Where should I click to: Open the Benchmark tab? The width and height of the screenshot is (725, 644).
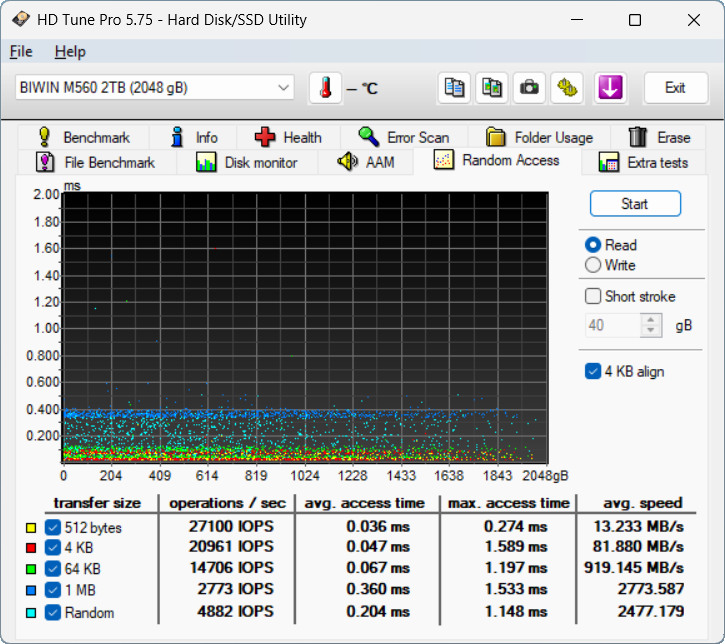tap(83, 137)
